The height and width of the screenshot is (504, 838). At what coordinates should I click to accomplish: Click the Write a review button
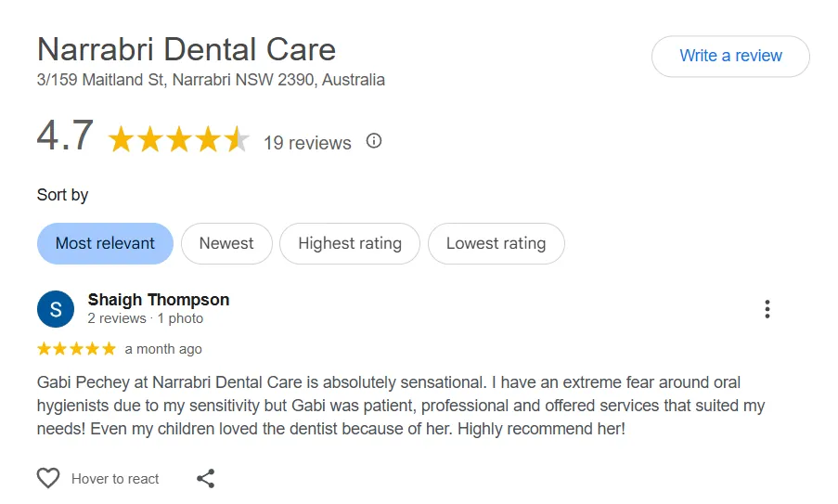click(x=730, y=56)
